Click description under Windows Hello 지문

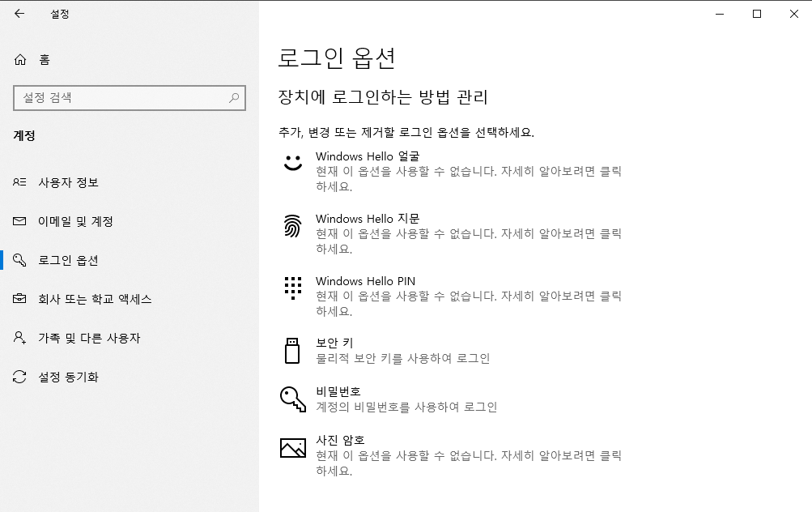point(469,241)
